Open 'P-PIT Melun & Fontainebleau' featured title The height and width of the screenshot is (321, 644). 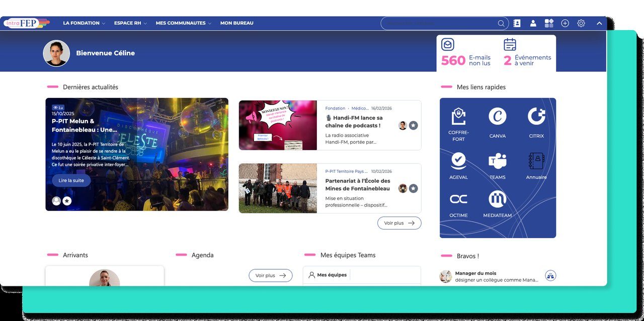pos(84,125)
